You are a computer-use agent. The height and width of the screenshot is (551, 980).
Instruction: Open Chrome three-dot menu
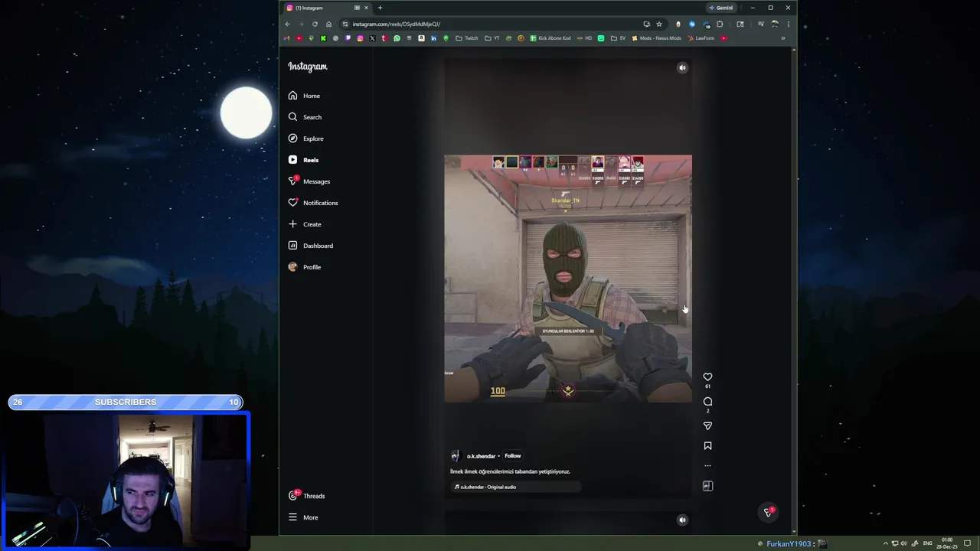tap(789, 24)
